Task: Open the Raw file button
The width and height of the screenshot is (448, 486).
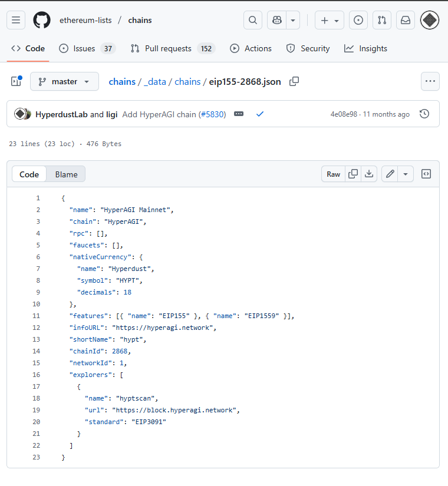Action: [333, 174]
